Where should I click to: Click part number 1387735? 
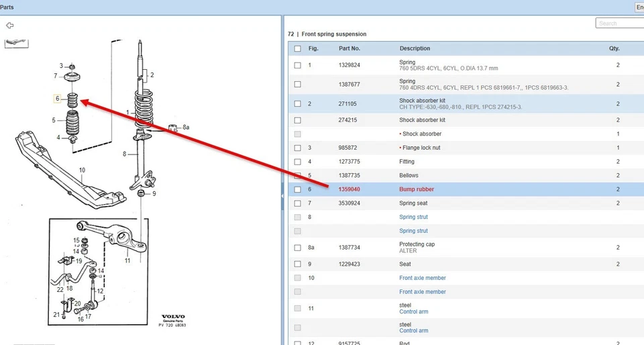349,175
